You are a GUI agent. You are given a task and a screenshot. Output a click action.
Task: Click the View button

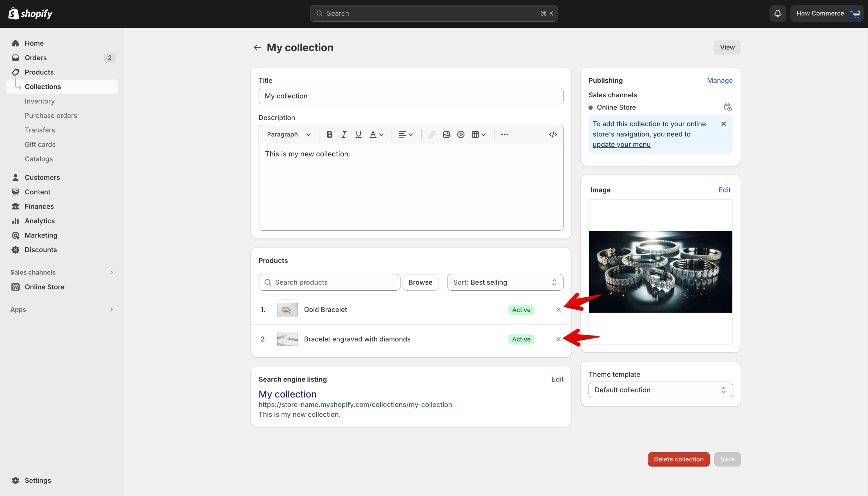coord(727,47)
